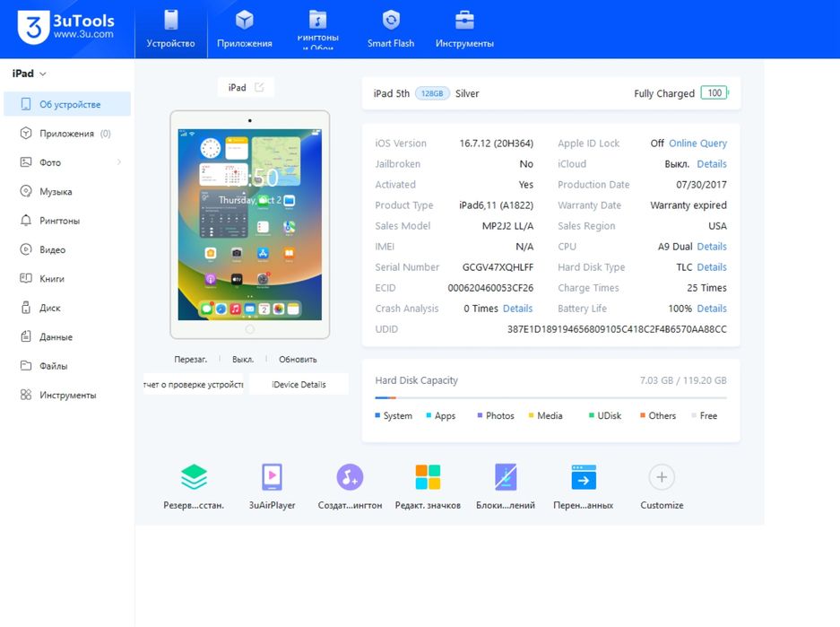The height and width of the screenshot is (627, 840).
Task: Click the Free legend swatch
Action: (694, 415)
